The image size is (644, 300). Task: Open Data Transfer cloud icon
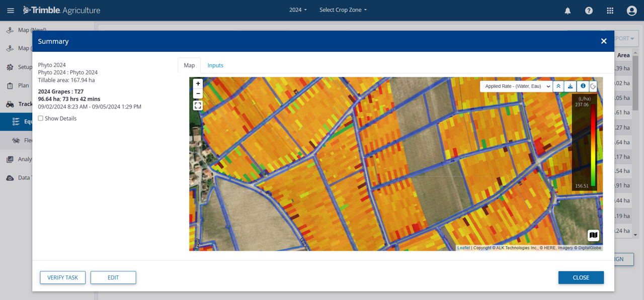(11, 177)
